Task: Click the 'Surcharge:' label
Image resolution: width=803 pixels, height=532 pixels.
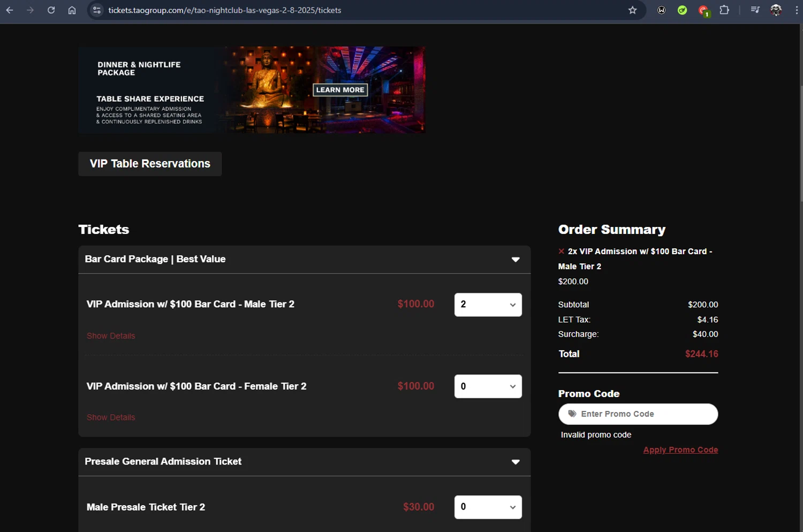Action: 578,334
